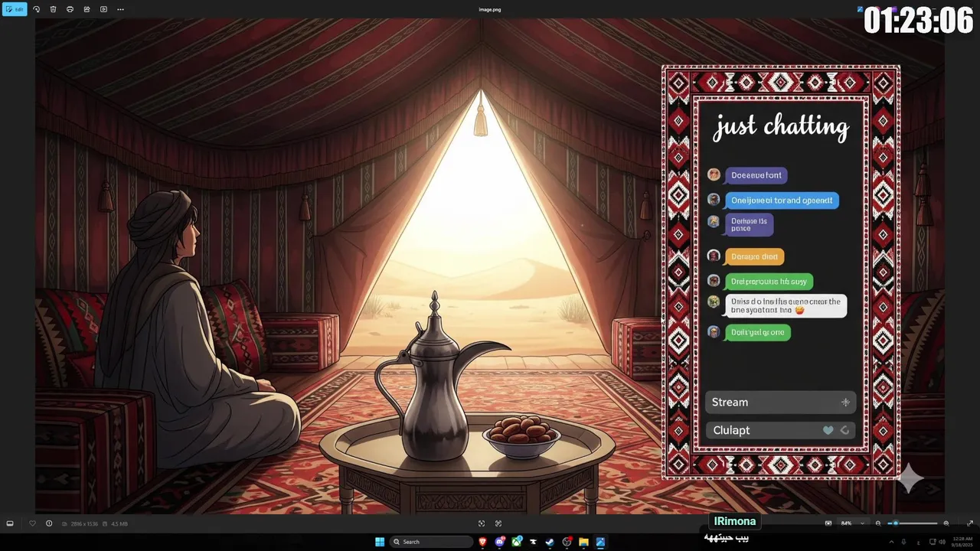Zoom in with the plus magnifier
The height and width of the screenshot is (551, 980).
tap(946, 523)
